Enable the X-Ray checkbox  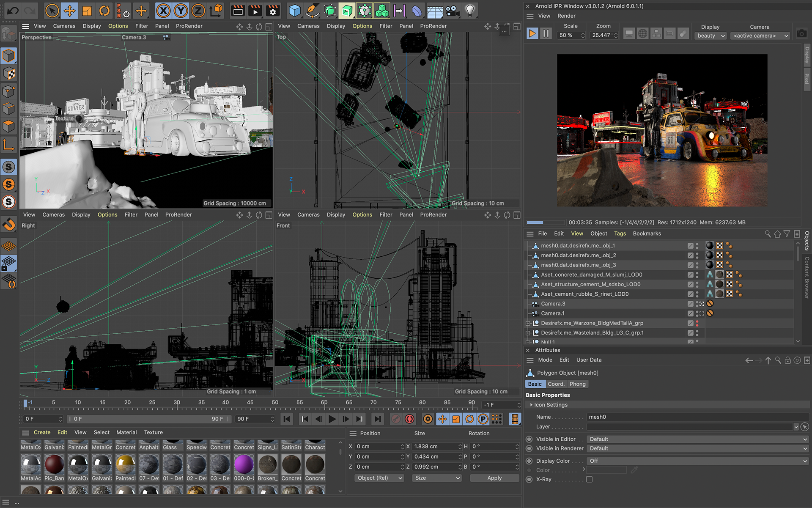589,479
